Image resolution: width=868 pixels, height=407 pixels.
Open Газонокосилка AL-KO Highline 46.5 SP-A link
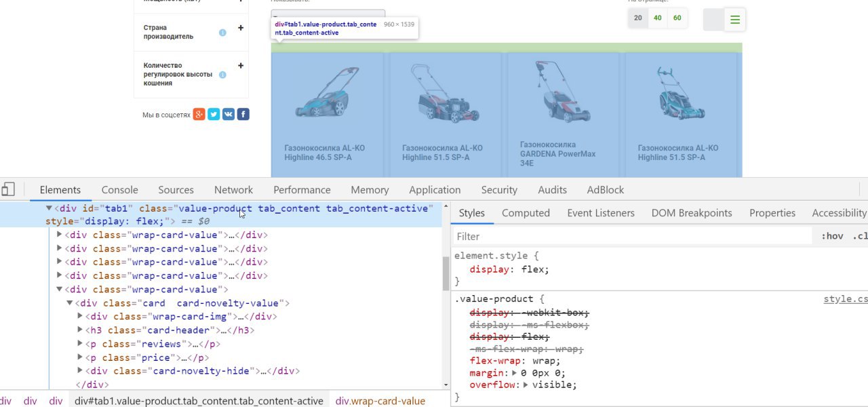[325, 153]
